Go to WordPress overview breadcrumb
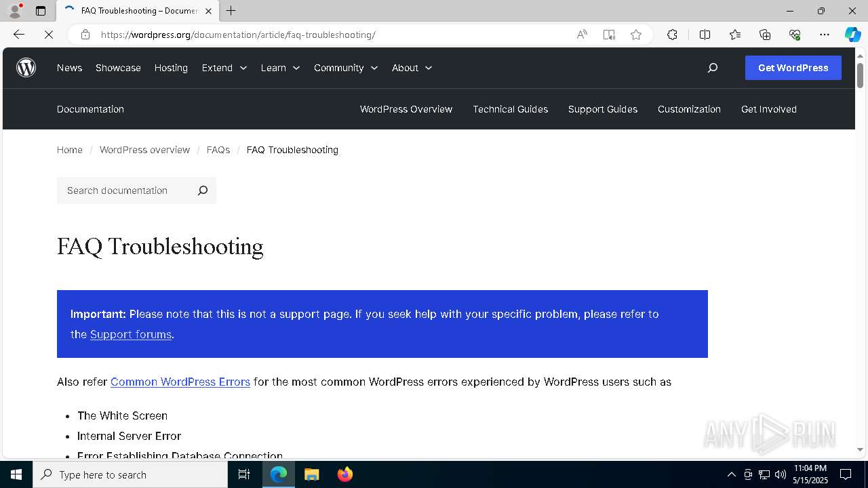Screen dimensions: 868x488 tap(144, 150)
